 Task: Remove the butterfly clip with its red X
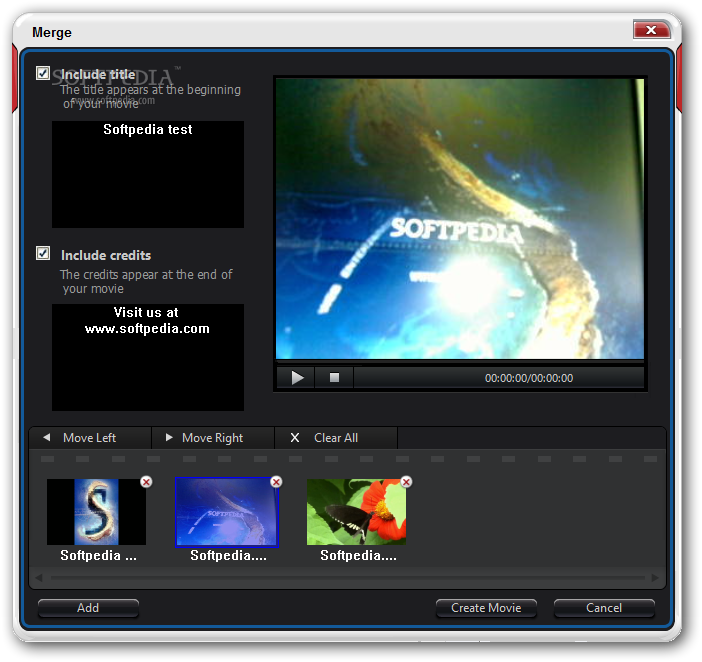406,482
